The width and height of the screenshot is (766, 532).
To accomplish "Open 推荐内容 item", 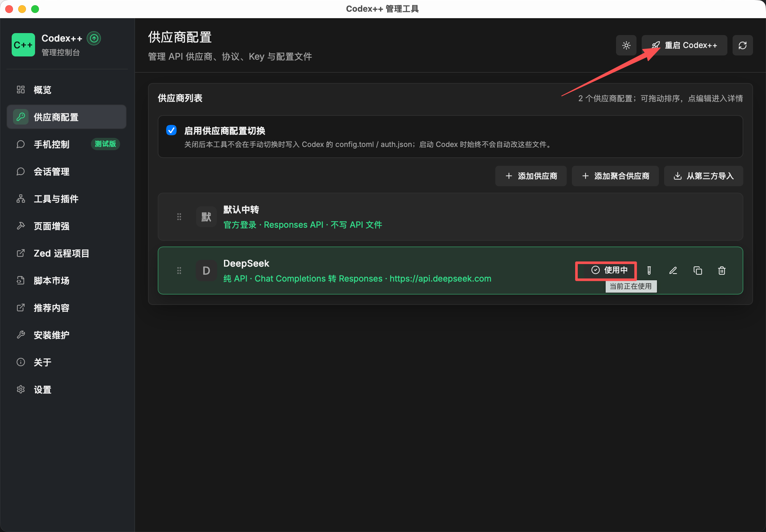I will click(x=66, y=308).
